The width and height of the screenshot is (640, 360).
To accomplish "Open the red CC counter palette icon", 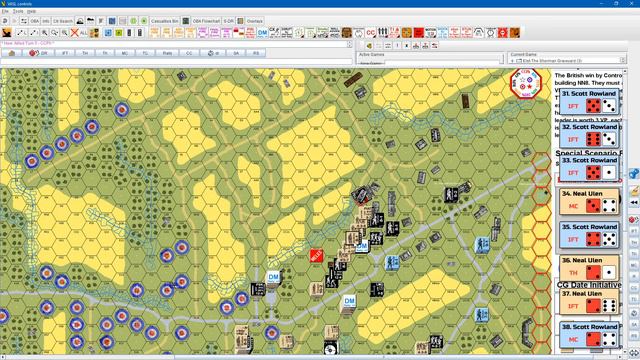I will click(x=371, y=33).
